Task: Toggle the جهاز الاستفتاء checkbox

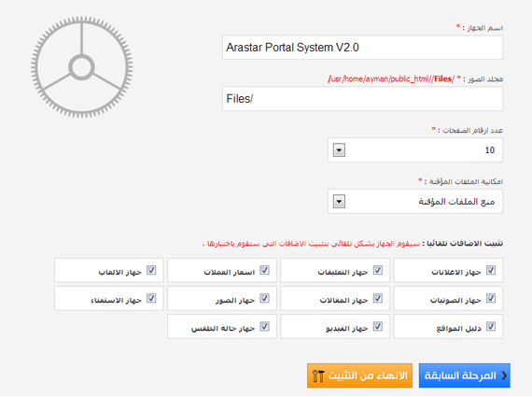Action: pyautogui.click(x=151, y=299)
